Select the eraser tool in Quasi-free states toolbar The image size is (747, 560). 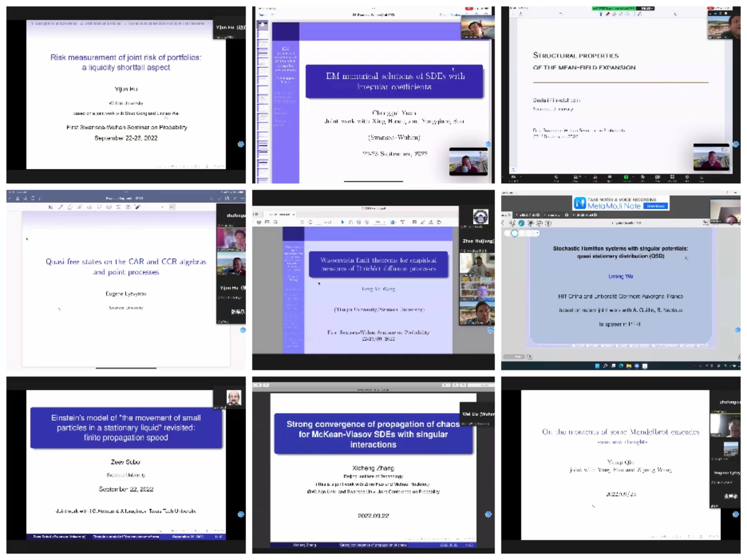pos(70,207)
